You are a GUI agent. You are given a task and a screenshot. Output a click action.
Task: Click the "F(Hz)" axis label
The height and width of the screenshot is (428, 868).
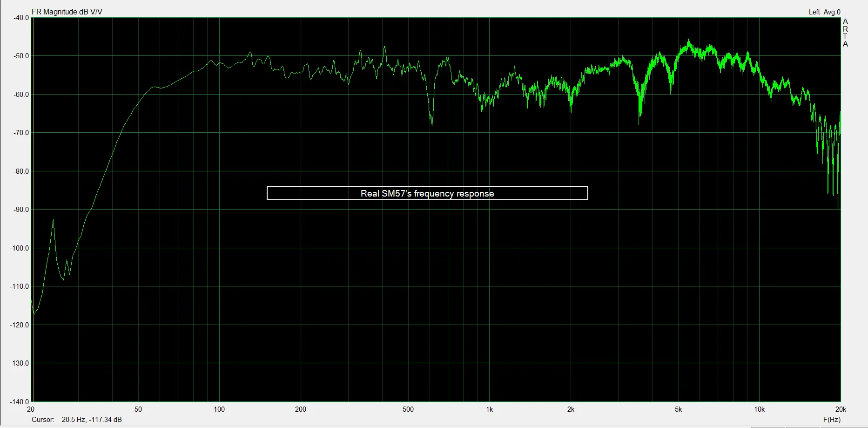click(832, 420)
